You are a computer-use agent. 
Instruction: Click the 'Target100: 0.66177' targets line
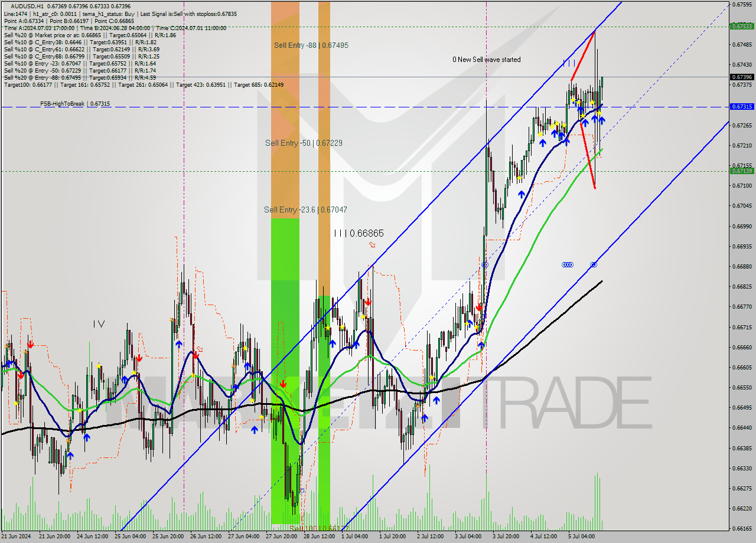[144, 84]
